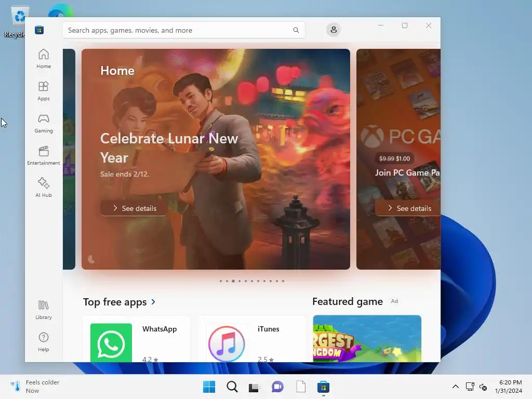Expand the Top free apps list

tap(153, 302)
